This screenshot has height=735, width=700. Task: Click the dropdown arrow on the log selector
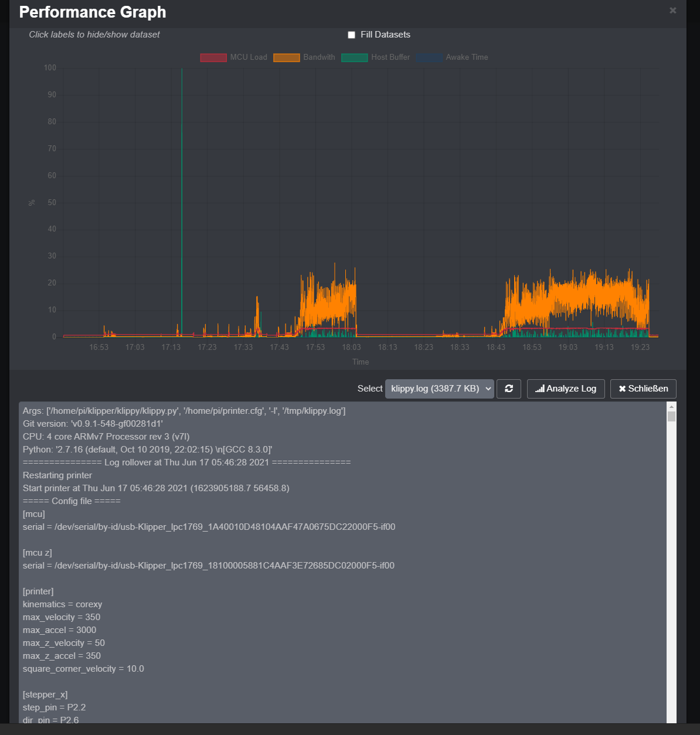pos(488,389)
